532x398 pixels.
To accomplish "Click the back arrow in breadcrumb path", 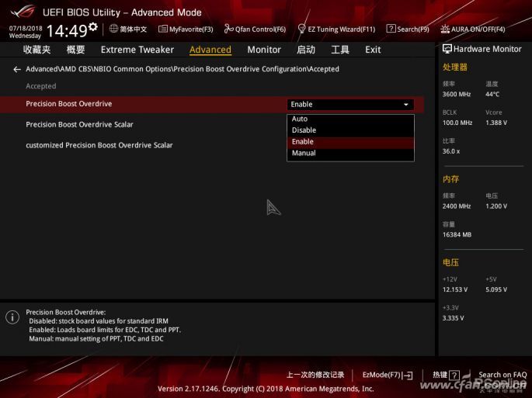I will click(17, 69).
